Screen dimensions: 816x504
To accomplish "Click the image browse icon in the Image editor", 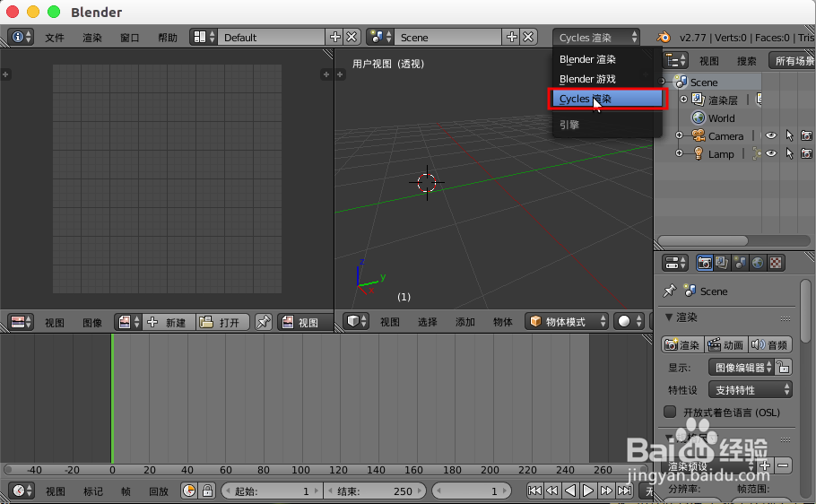I will 128,322.
